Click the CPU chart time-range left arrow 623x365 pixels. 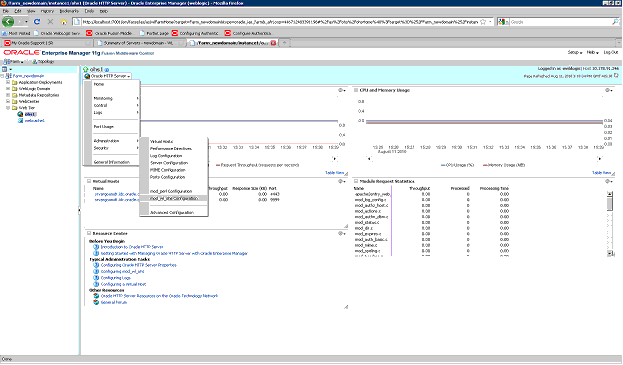pos(369,158)
